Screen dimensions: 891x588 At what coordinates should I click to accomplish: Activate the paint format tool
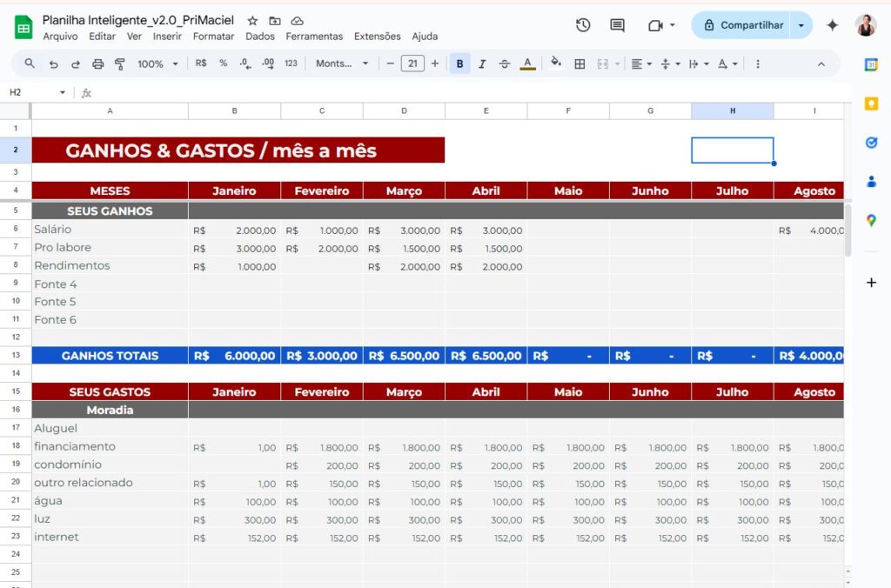point(120,64)
